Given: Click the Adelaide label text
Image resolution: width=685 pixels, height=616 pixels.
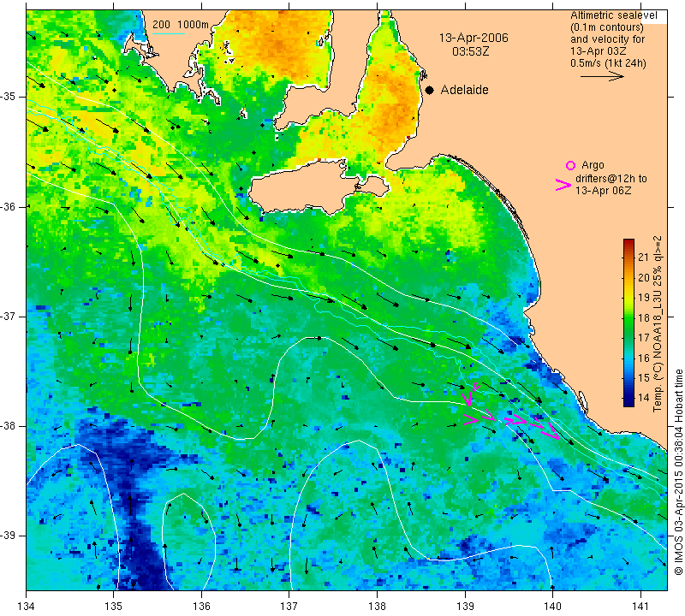Looking at the screenshot, I should [x=464, y=90].
